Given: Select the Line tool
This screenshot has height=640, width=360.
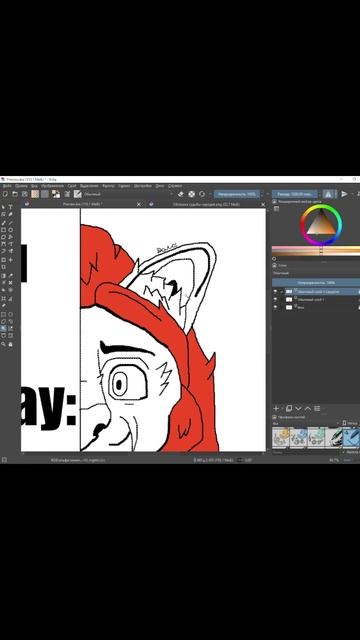Looking at the screenshot, I should pyautogui.click(x=11, y=223).
